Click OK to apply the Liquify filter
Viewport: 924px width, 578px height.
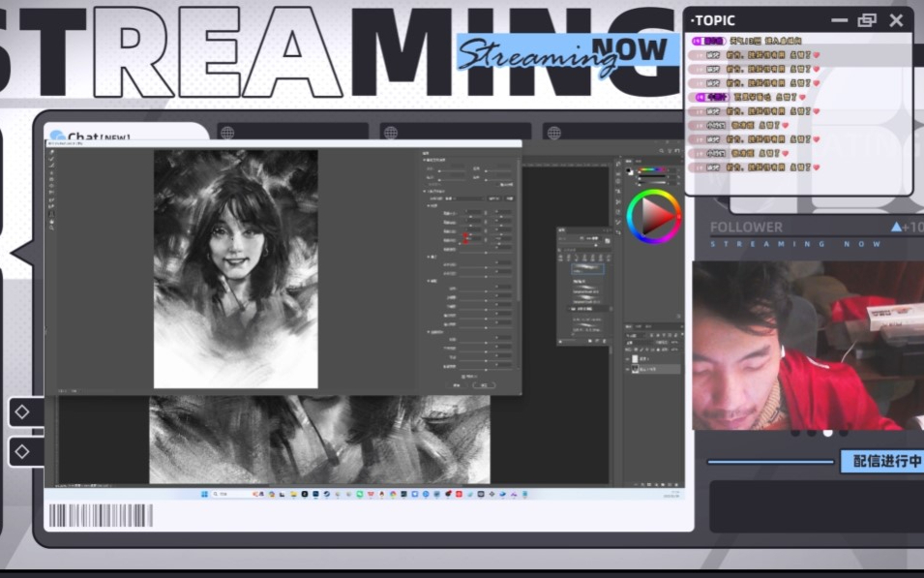[x=484, y=385]
